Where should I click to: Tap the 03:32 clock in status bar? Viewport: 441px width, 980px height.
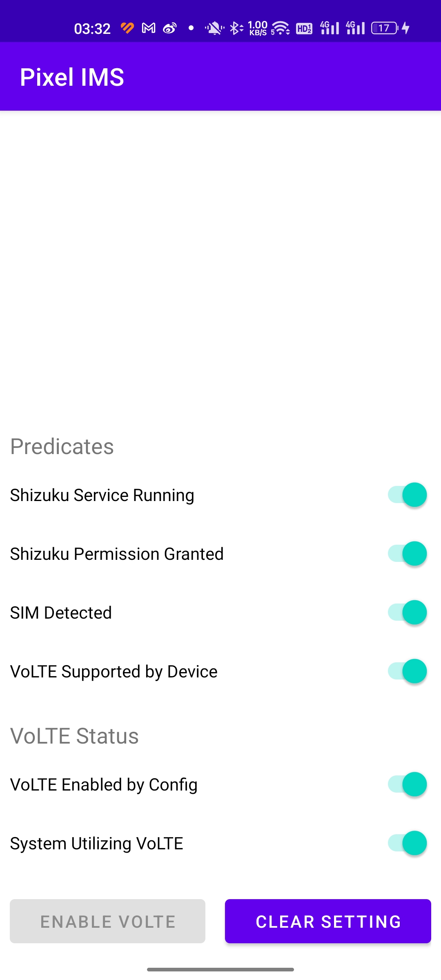[92, 29]
